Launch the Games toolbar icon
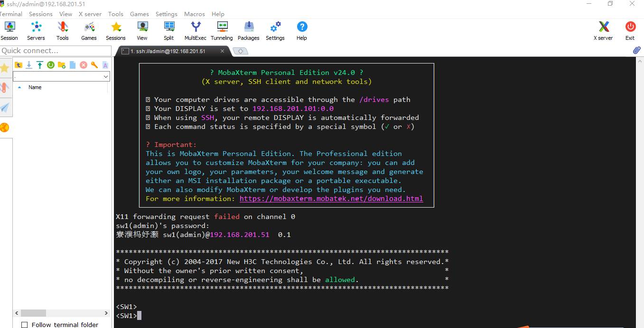This screenshot has width=644, height=328. (89, 31)
